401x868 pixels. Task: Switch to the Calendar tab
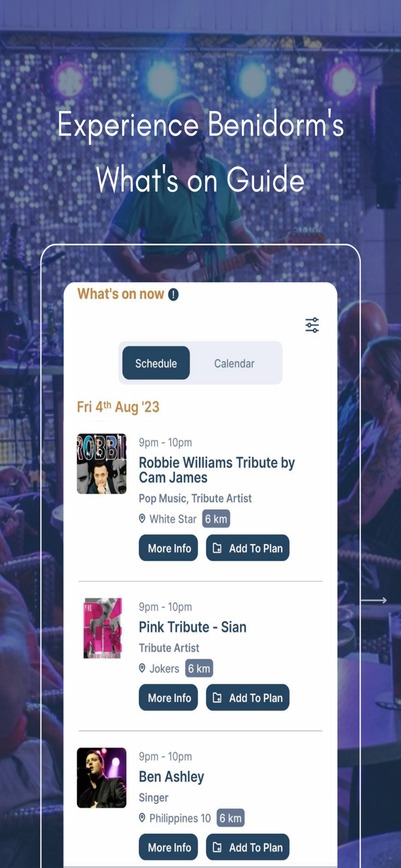[x=234, y=363]
